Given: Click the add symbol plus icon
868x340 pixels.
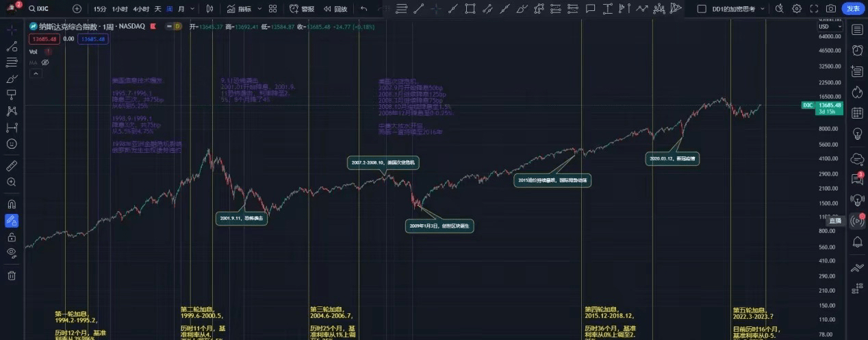Looking at the screenshot, I should (77, 9).
